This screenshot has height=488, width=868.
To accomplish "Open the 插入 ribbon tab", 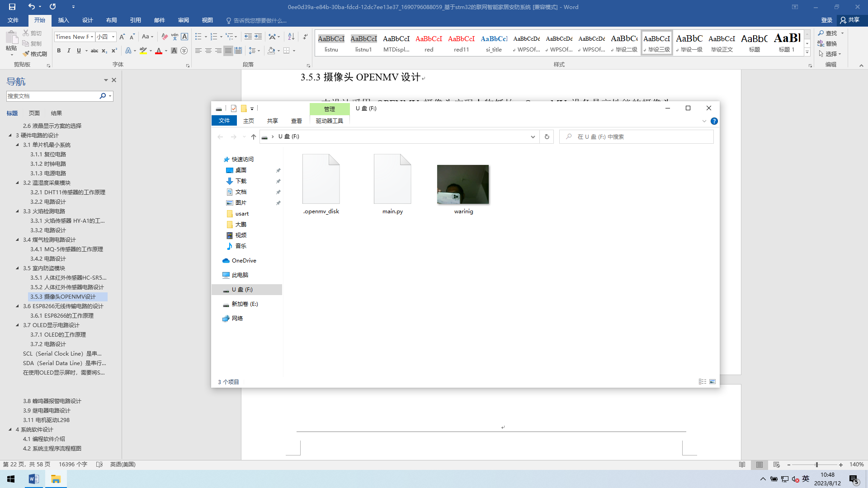I will click(x=63, y=20).
